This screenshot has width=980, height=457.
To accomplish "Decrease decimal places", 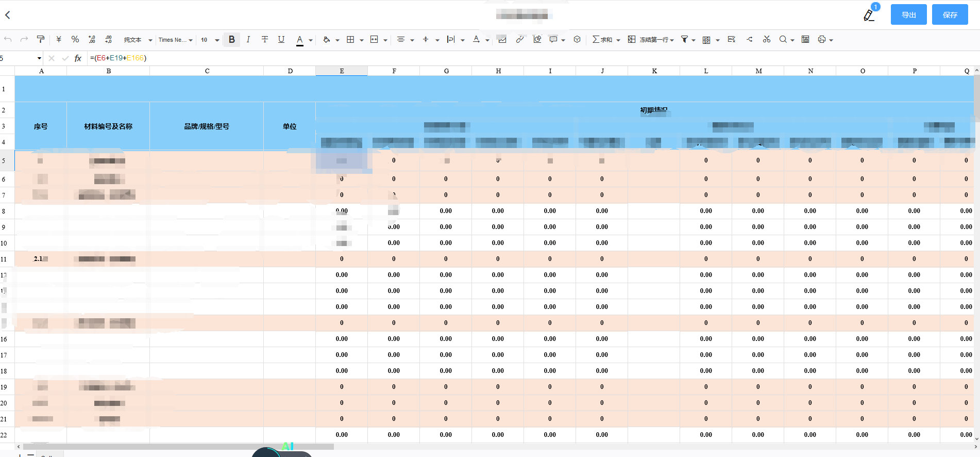I will 92,40.
